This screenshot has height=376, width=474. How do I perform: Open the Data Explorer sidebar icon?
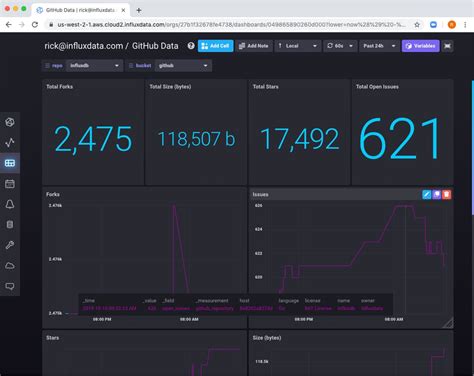pyautogui.click(x=10, y=143)
